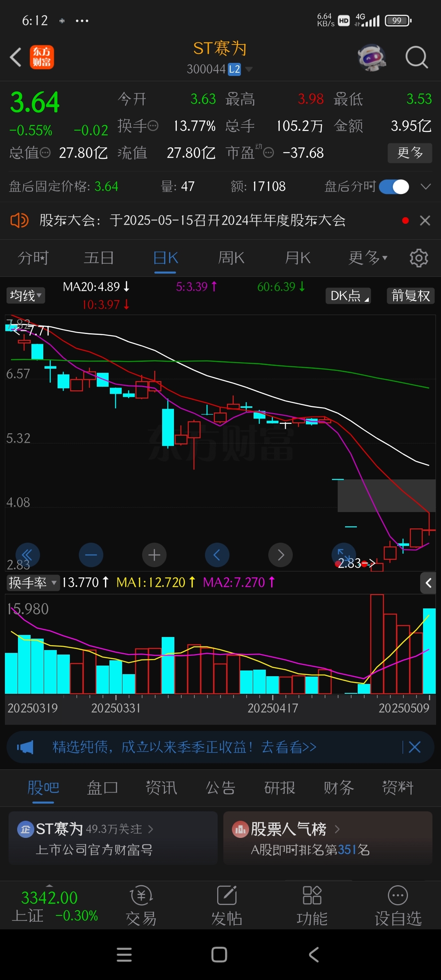The width and height of the screenshot is (441, 980).
Task: Tap the 总值 info circle icon
Action: pyautogui.click(x=45, y=153)
